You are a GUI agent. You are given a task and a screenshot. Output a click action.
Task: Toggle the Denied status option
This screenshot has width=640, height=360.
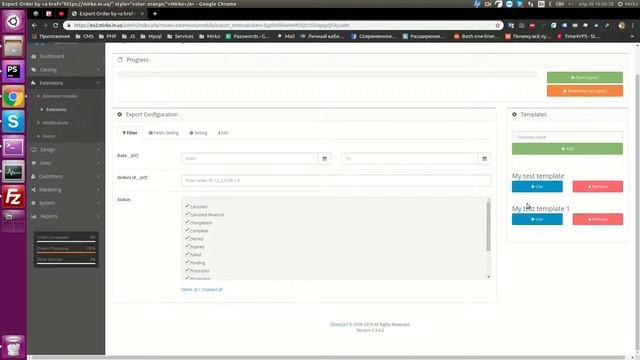point(194,239)
